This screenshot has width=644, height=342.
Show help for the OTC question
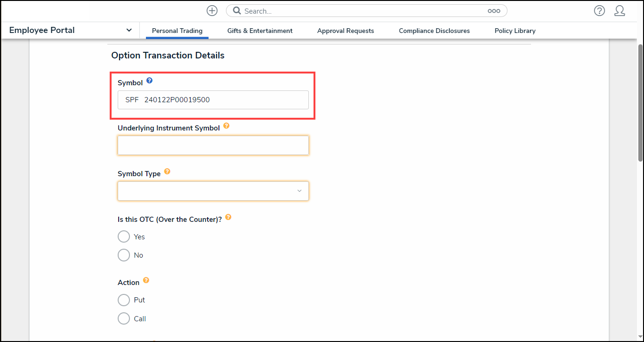(228, 218)
